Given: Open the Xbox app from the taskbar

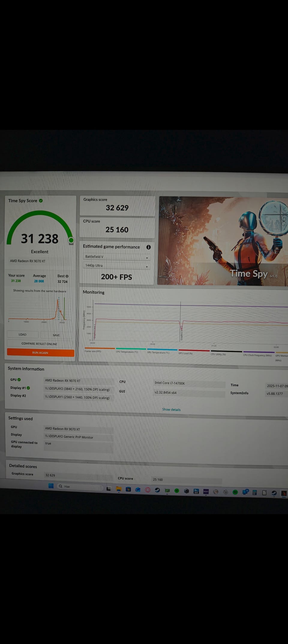Looking at the screenshot, I should coord(177,491).
